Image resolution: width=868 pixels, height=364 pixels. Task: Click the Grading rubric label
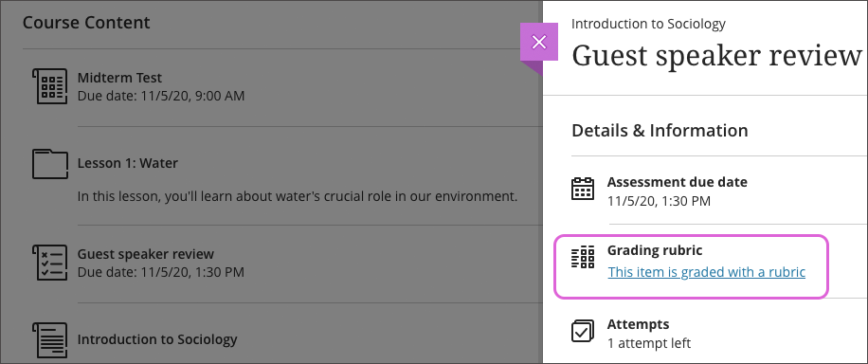[x=655, y=250]
